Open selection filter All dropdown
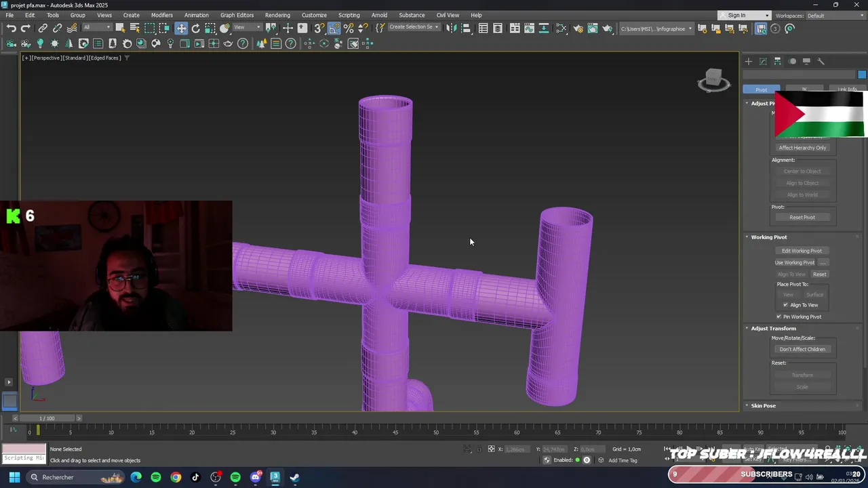 tap(97, 28)
